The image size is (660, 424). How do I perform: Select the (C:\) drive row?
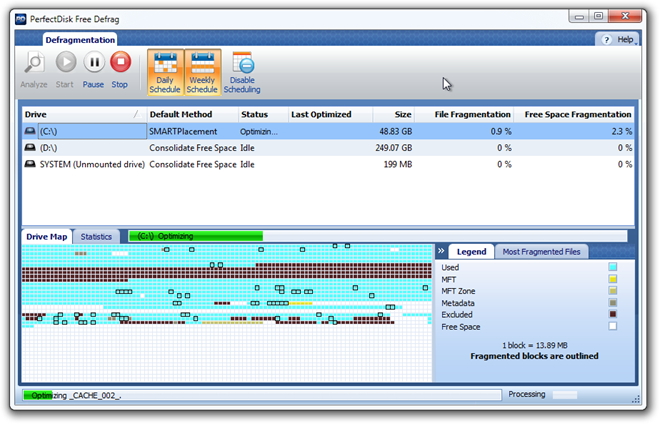pos(328,131)
